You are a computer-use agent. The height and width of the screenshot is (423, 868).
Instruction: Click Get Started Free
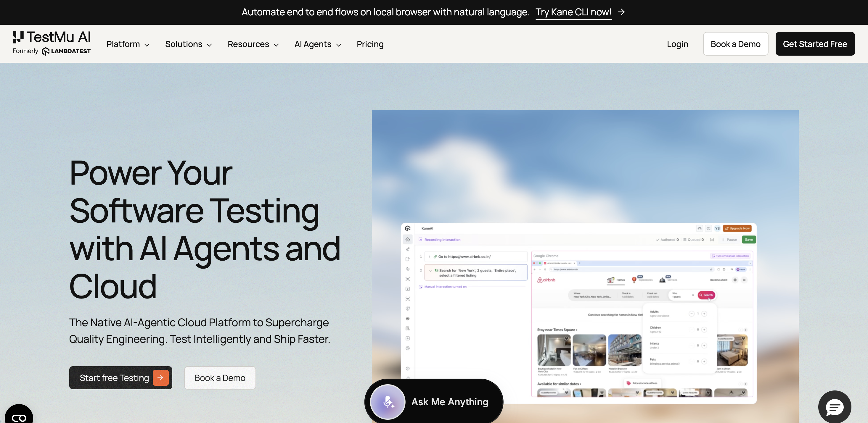(815, 44)
